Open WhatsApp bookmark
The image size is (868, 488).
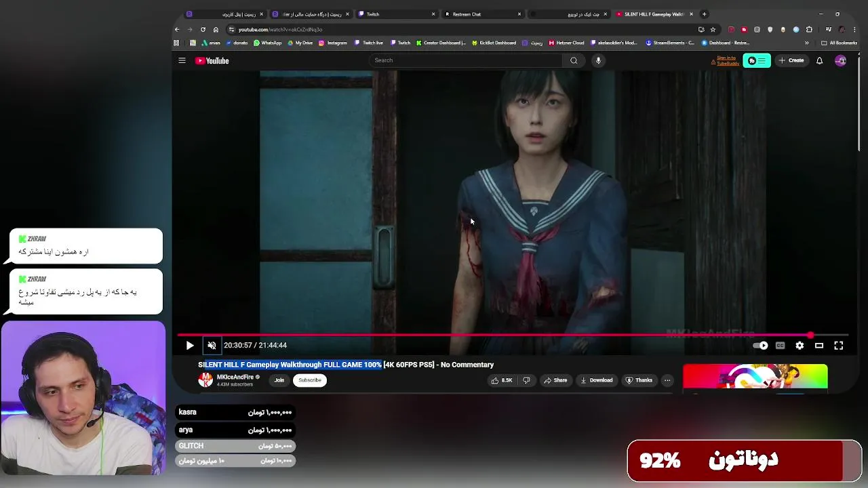pyautogui.click(x=268, y=43)
